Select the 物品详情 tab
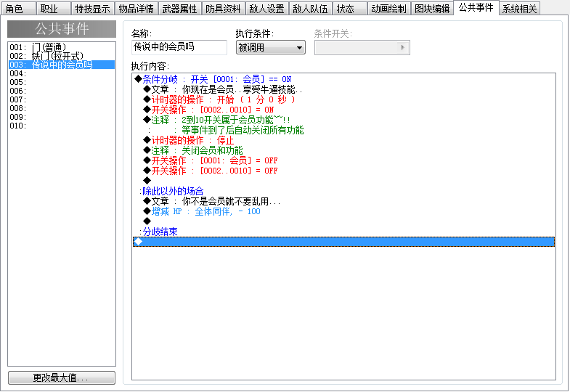The width and height of the screenshot is (570, 392). 137,9
